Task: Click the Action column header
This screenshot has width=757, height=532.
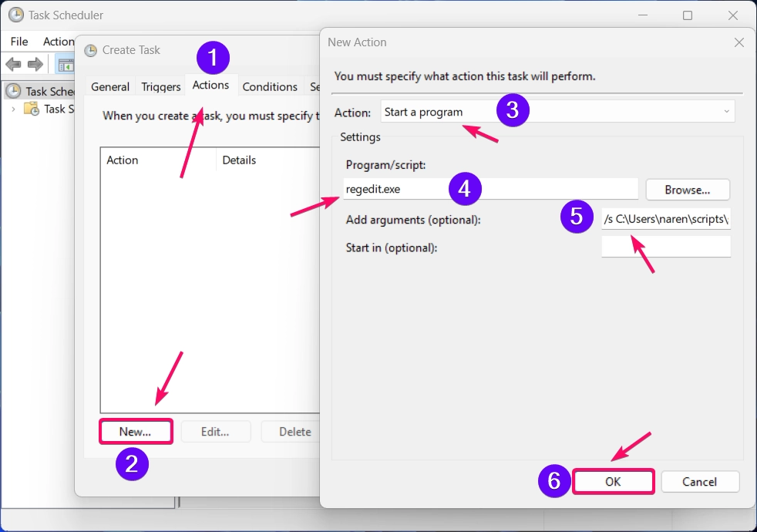Action: [x=158, y=160]
